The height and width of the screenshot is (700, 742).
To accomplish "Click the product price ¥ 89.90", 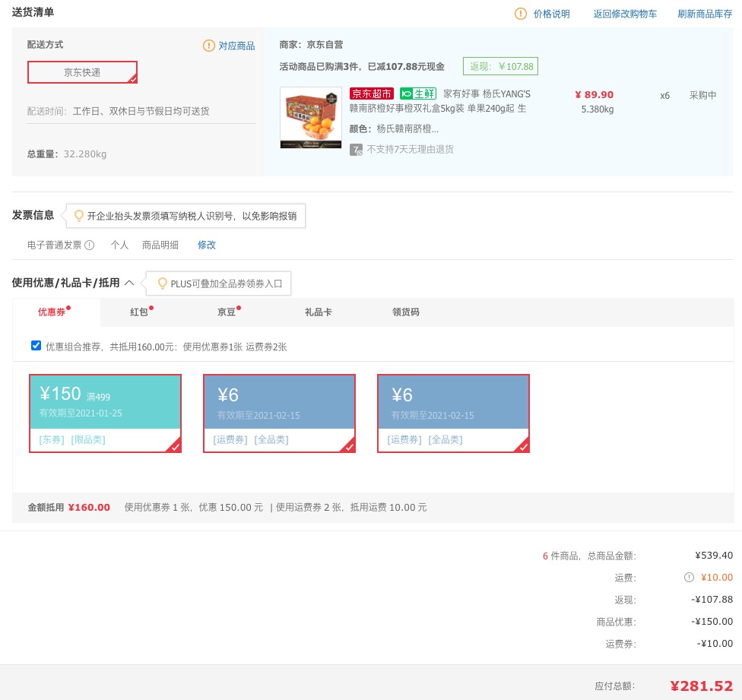I will [x=595, y=94].
